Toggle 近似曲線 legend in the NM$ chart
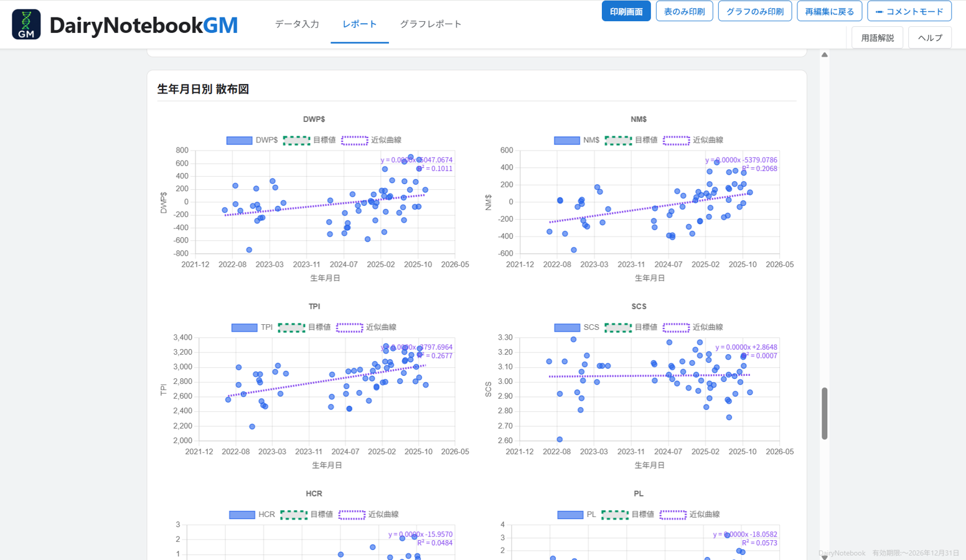 pos(677,140)
